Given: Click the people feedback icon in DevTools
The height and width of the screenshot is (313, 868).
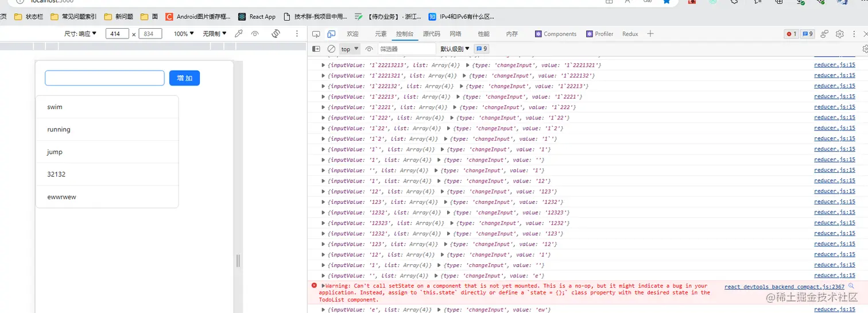Looking at the screenshot, I should (x=824, y=34).
